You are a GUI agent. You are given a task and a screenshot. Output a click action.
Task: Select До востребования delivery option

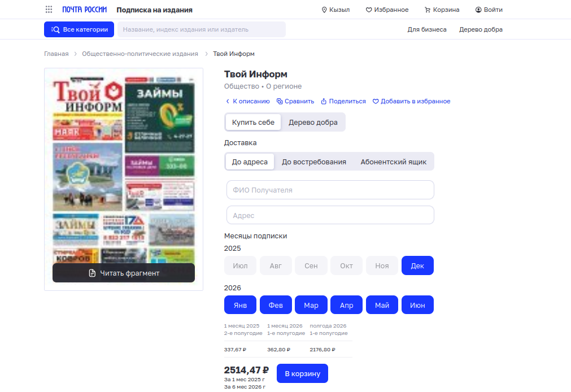(314, 162)
